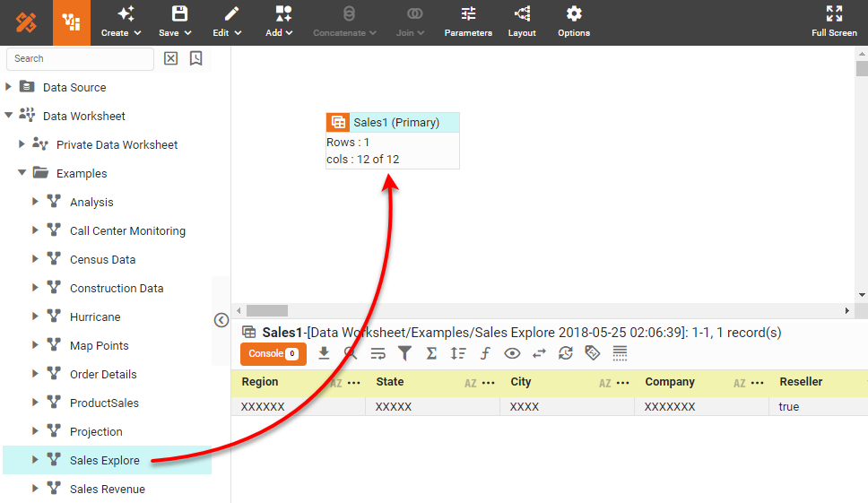The image size is (868, 503).
Task: Collapse the left tree panel with arrow
Action: [221, 321]
